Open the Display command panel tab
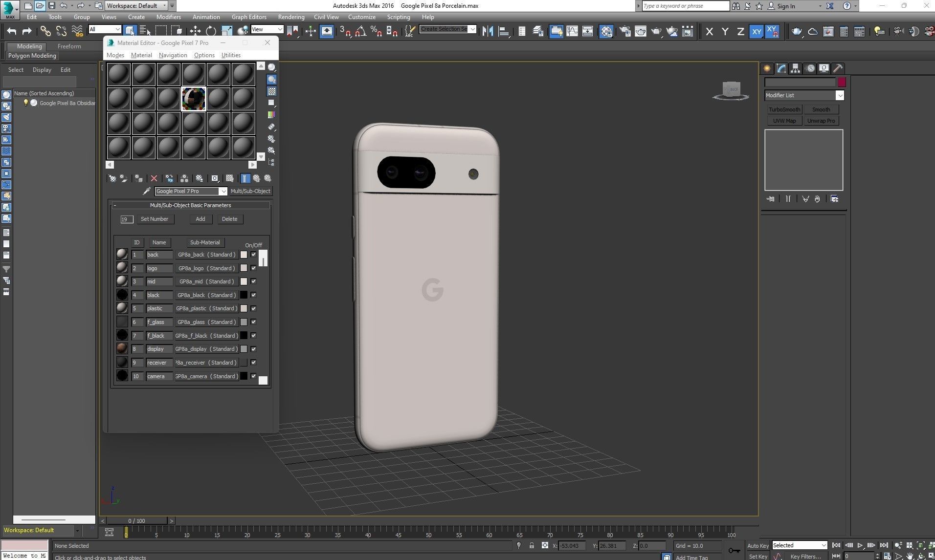 pos(824,68)
